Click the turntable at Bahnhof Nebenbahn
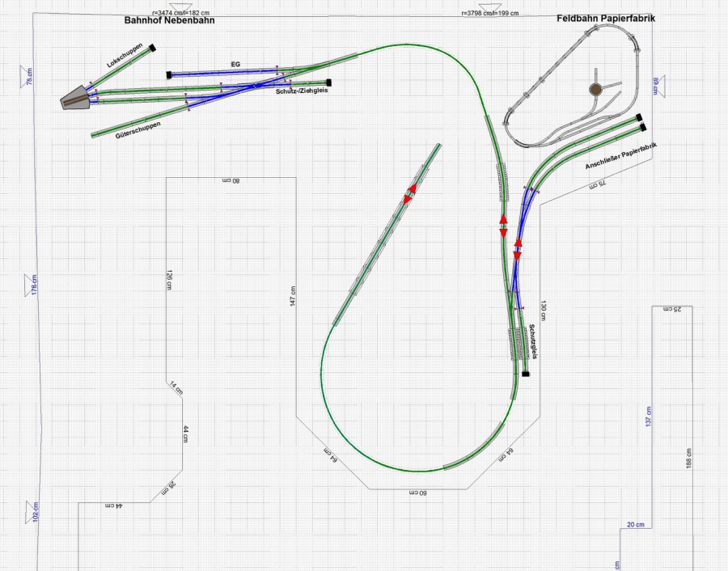 pos(77,98)
